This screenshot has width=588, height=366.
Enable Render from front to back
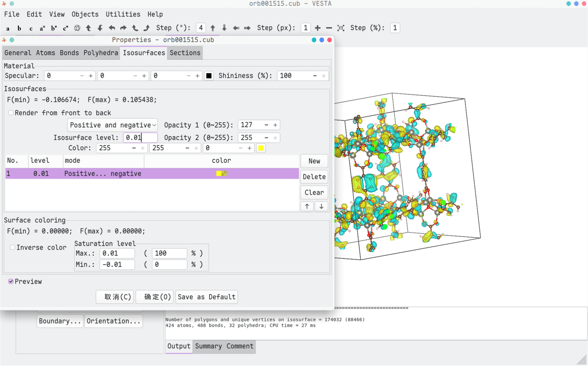[11, 113]
